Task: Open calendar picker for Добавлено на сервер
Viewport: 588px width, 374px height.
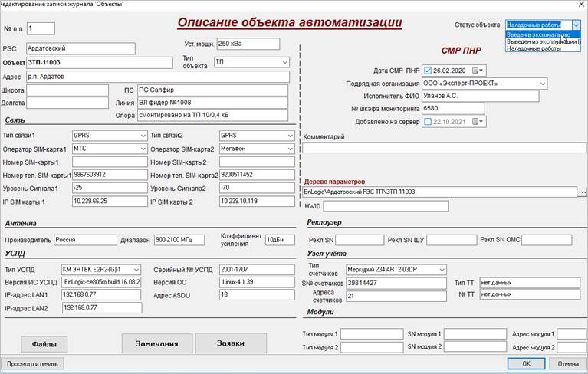Action: pyautogui.click(x=478, y=122)
